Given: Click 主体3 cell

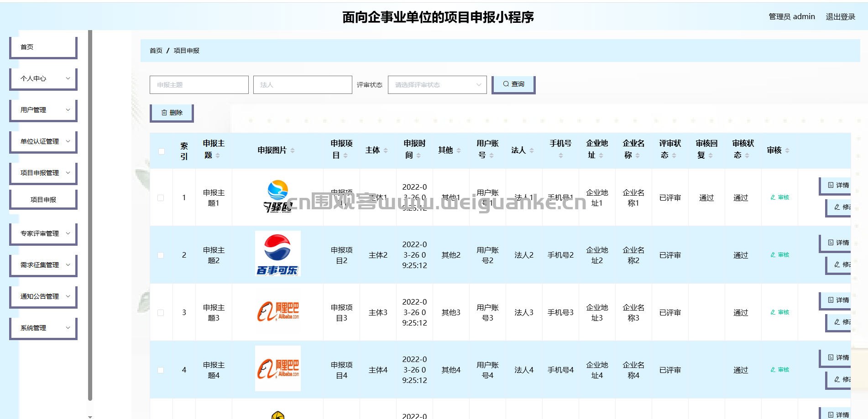Looking at the screenshot, I should pos(378,312).
